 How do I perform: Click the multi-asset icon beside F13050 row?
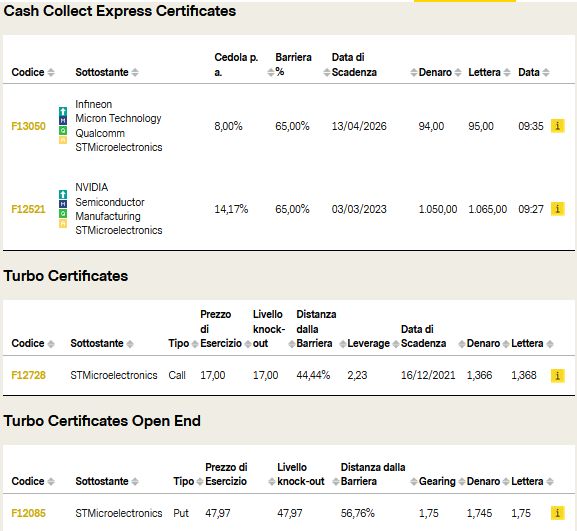(63, 125)
